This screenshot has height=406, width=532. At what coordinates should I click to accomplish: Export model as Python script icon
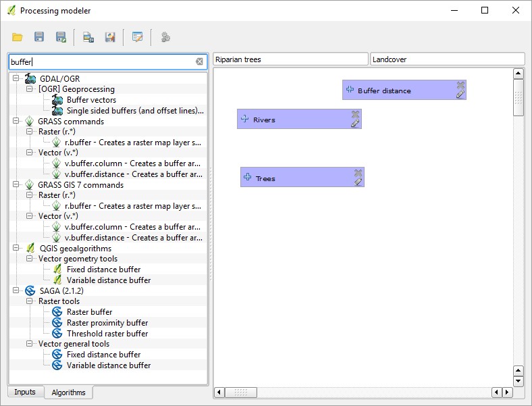pos(110,37)
